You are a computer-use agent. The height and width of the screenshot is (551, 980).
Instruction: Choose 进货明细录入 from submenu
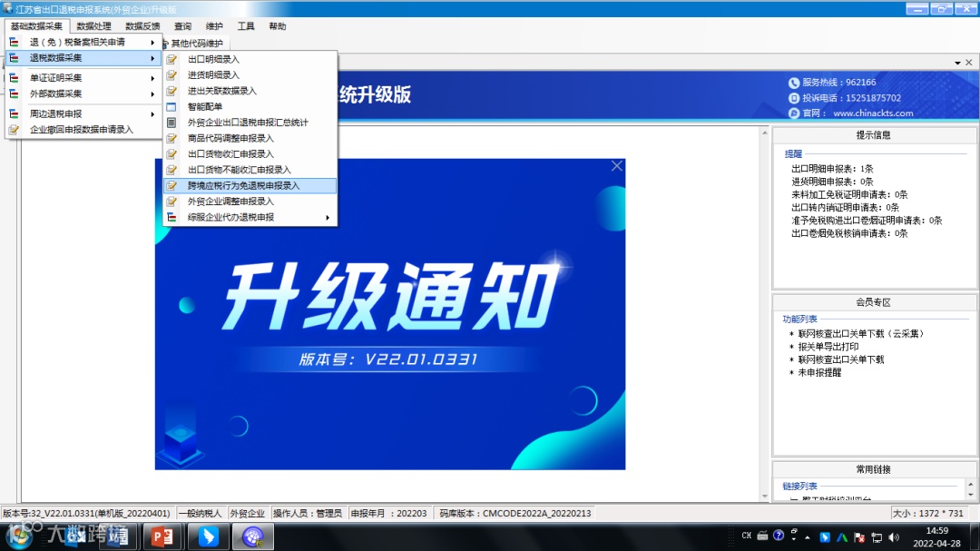pyautogui.click(x=250, y=75)
